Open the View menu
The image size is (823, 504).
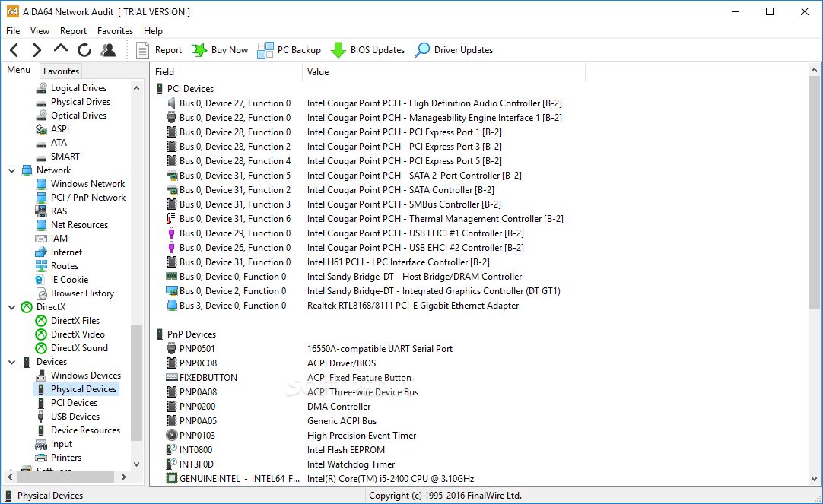[x=40, y=31]
